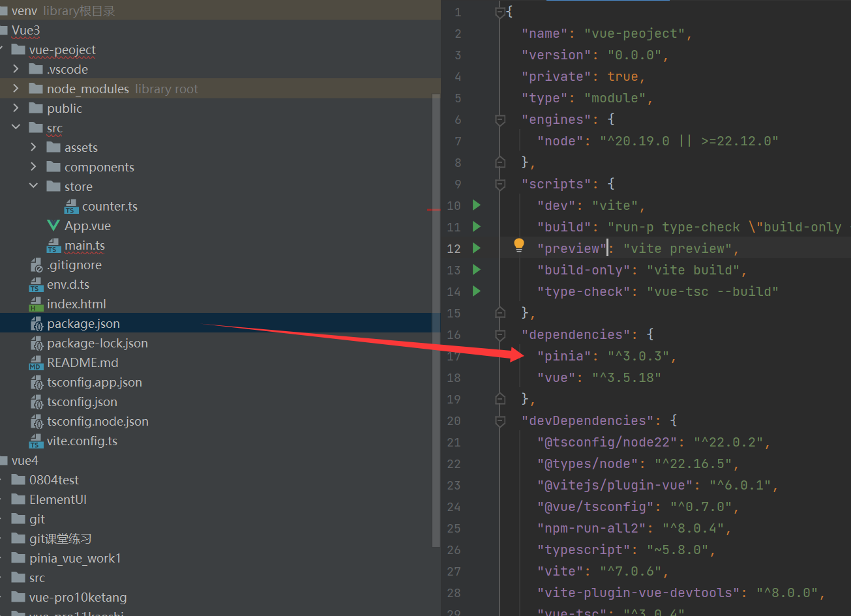Collapse the store folder chevron
Image resolution: width=851 pixels, height=616 pixels.
(x=34, y=186)
